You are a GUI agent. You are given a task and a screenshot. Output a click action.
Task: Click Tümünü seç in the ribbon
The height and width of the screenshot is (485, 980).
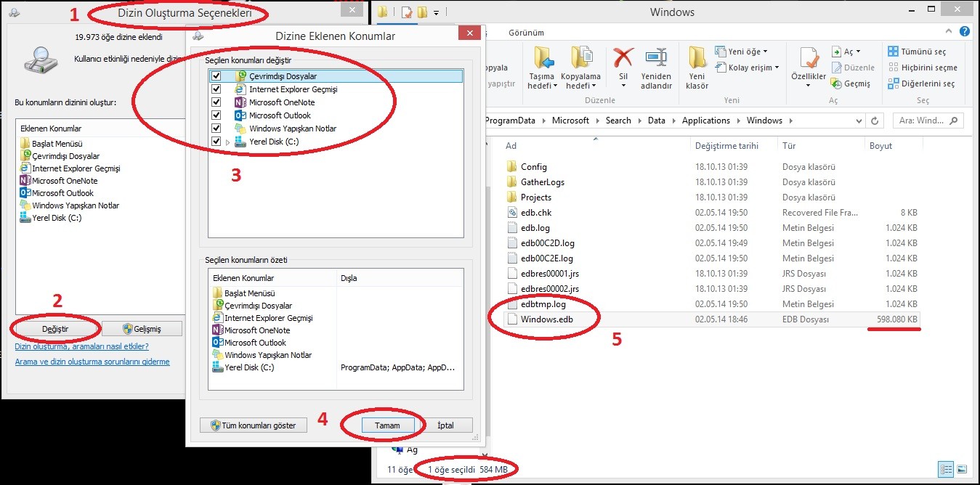tap(917, 52)
